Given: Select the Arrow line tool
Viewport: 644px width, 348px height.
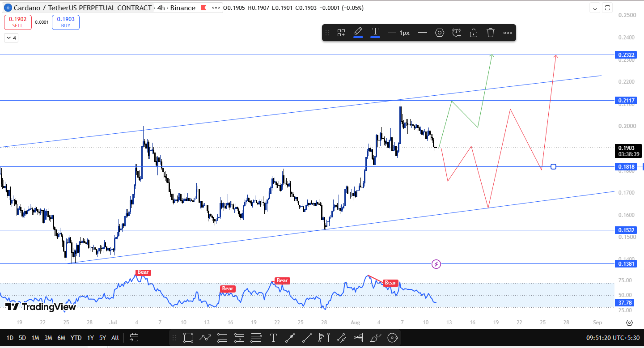Looking at the screenshot, I should point(290,338).
